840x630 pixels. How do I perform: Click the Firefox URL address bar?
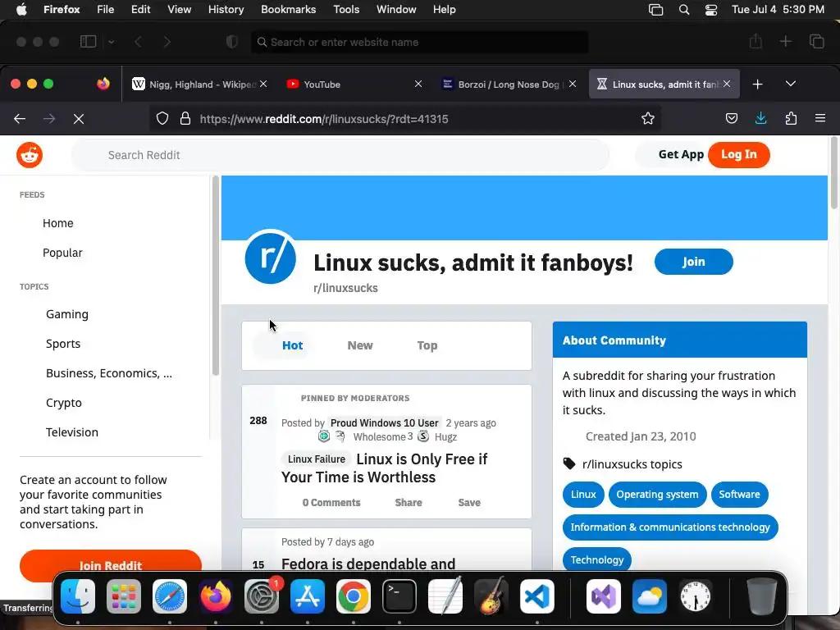point(405,119)
